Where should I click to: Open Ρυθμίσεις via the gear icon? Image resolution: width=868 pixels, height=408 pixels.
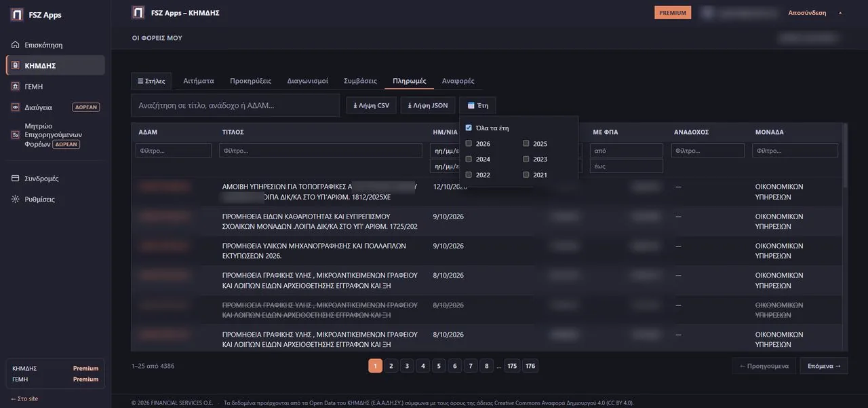pyautogui.click(x=16, y=200)
